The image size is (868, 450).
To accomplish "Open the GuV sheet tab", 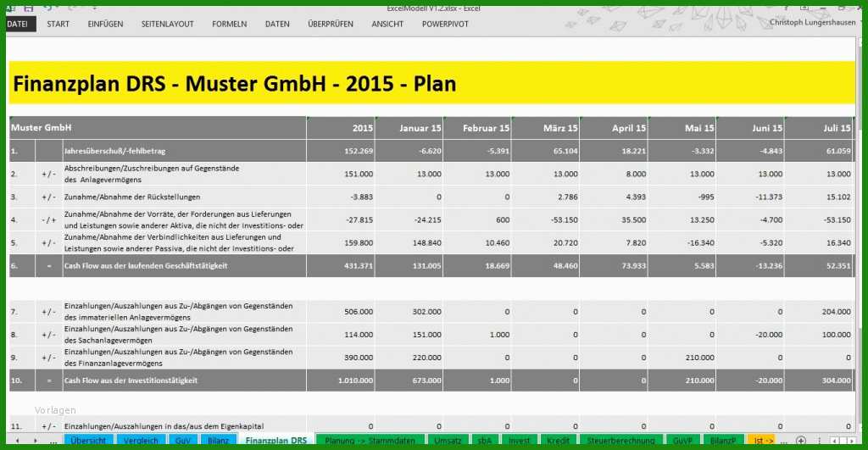I will click(183, 441).
